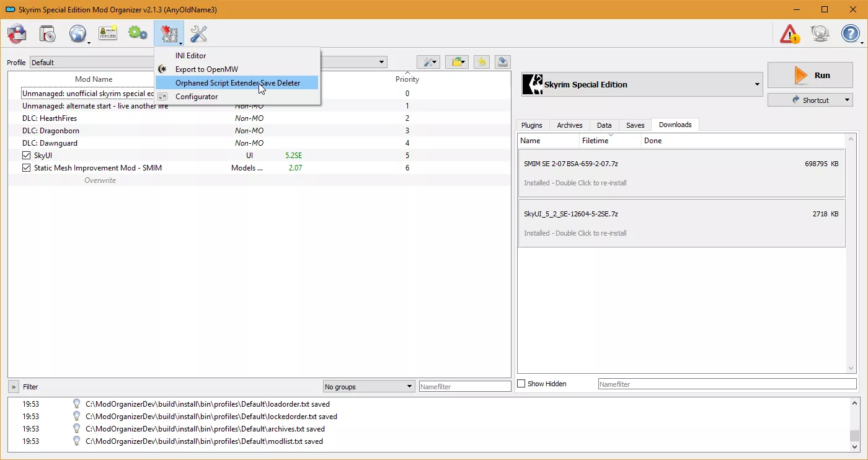The height and width of the screenshot is (460, 868).
Task: Sort downloads by Done column header
Action: pyautogui.click(x=744, y=141)
